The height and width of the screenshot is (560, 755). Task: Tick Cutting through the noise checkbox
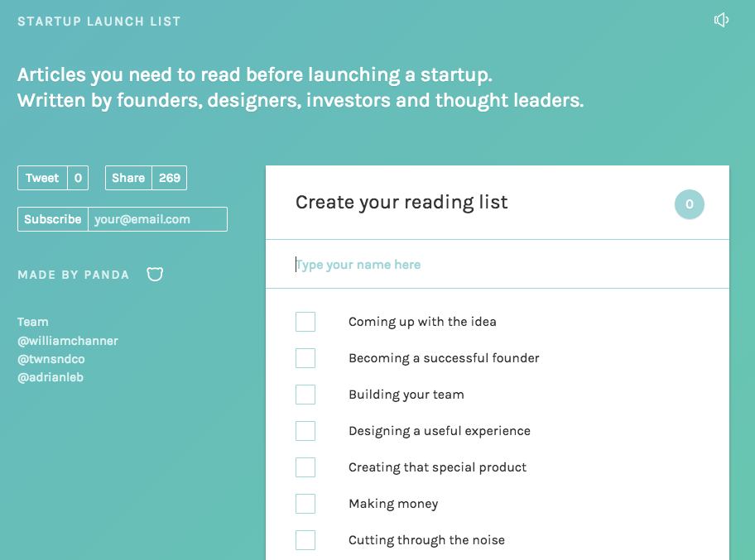coord(305,540)
